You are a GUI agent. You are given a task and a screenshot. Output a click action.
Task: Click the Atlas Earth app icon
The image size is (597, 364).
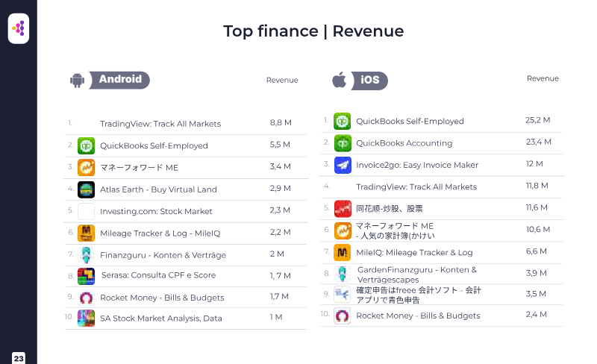[86, 189]
